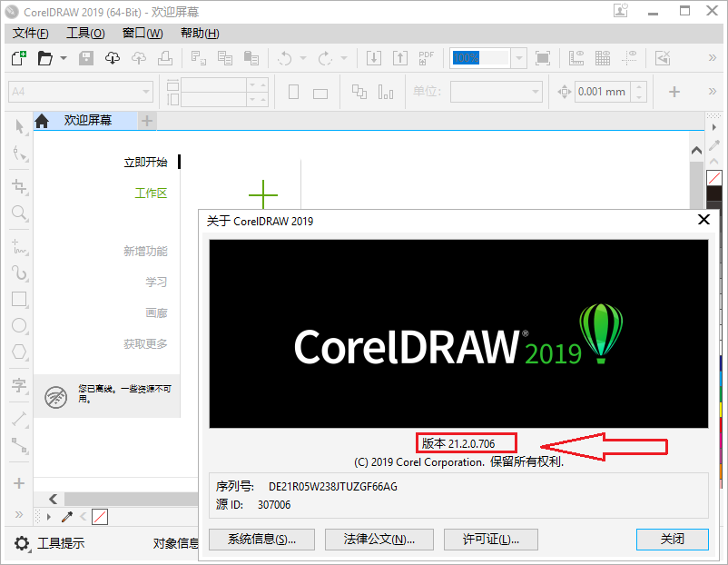Image resolution: width=728 pixels, height=565 pixels.
Task: Expand the property bar overflow chevron
Action: 713,91
